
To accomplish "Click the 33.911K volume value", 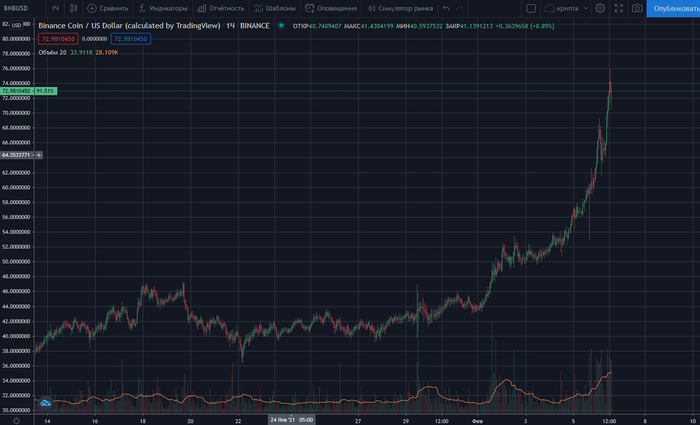I will (81, 52).
